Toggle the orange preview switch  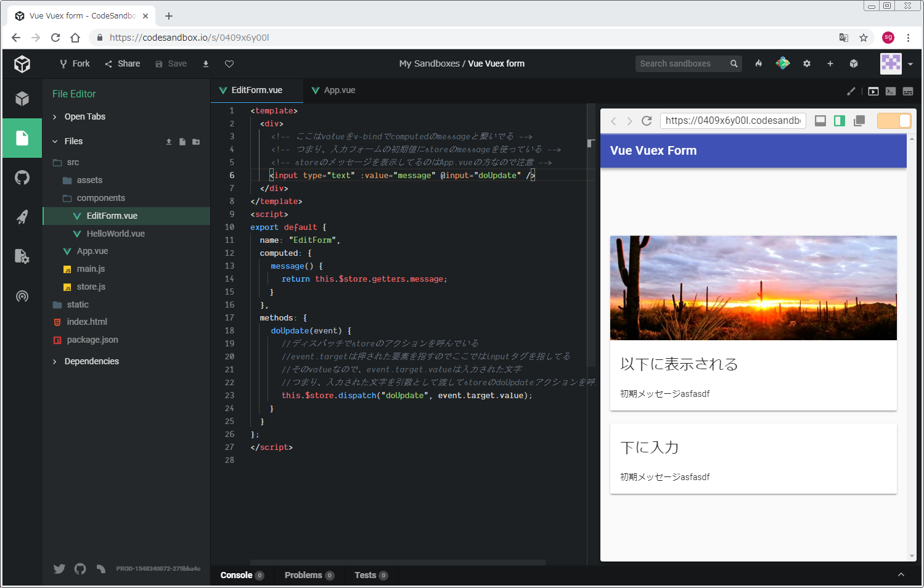(x=893, y=121)
